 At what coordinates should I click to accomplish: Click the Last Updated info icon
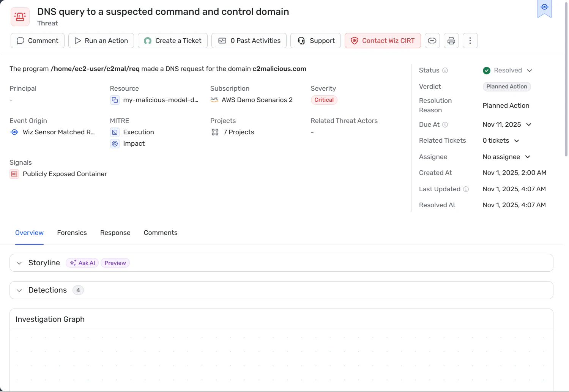pyautogui.click(x=466, y=189)
